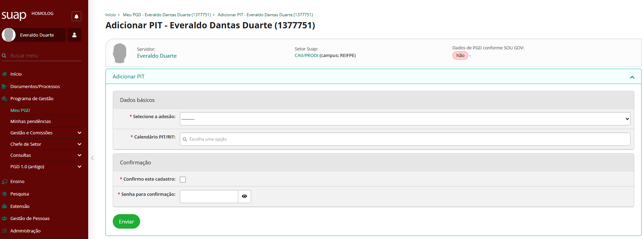Focus the Senha para confirmação field
644x239 pixels.
pos(209,196)
